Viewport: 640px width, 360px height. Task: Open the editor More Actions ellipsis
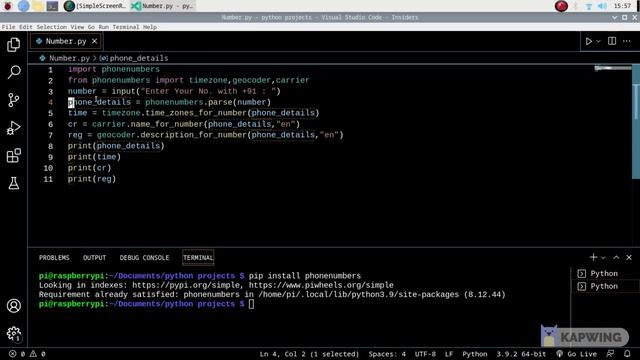tap(627, 41)
